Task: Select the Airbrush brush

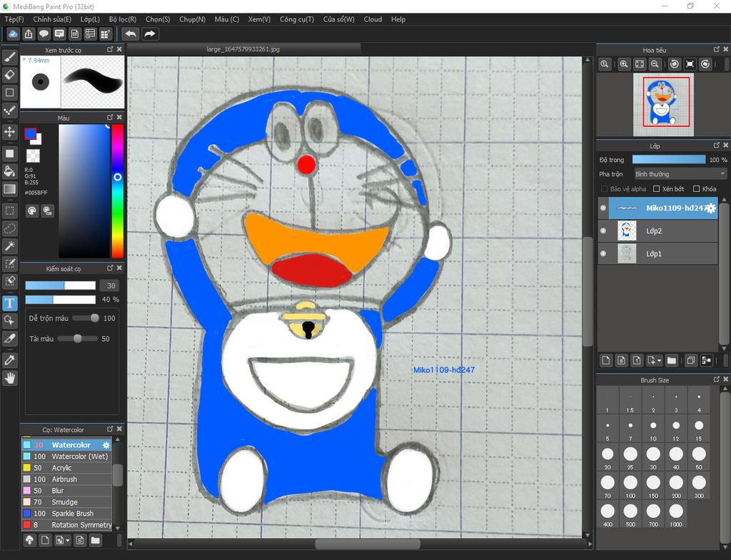Action: click(66, 479)
